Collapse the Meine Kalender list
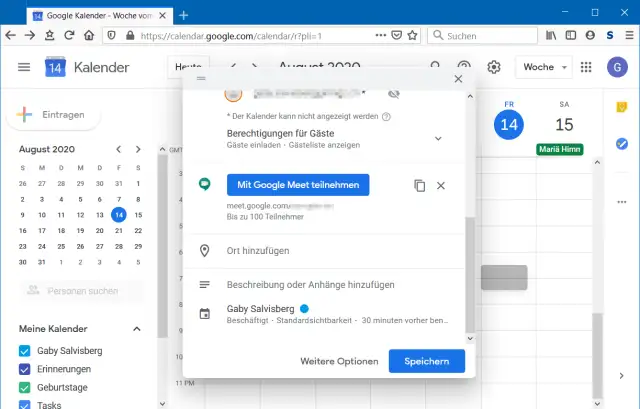The height and width of the screenshot is (409, 640). point(137,329)
